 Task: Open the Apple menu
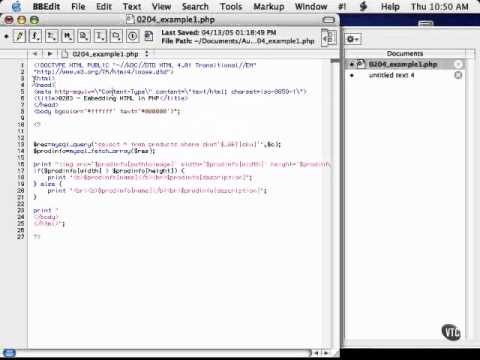(x=16, y=7)
